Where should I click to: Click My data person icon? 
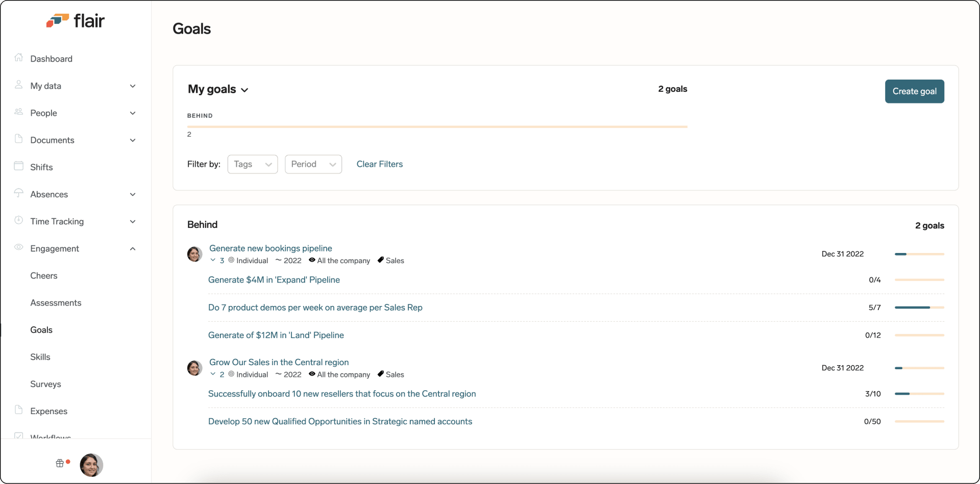(19, 85)
